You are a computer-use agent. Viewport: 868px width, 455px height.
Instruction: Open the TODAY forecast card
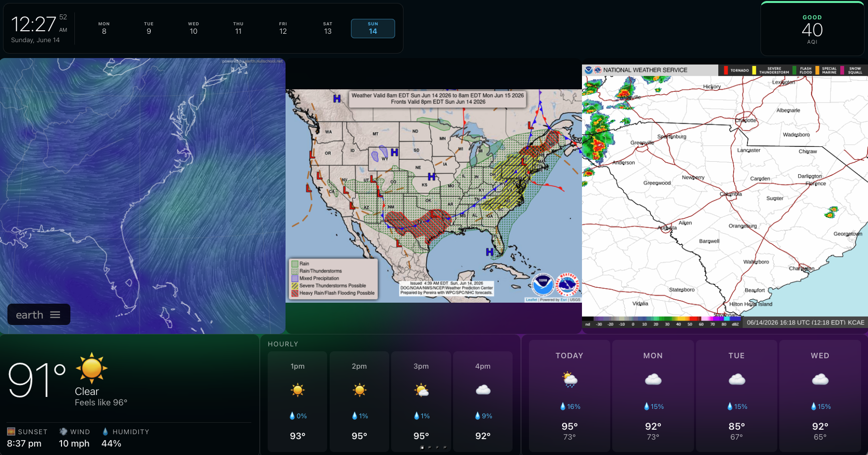[570, 395]
